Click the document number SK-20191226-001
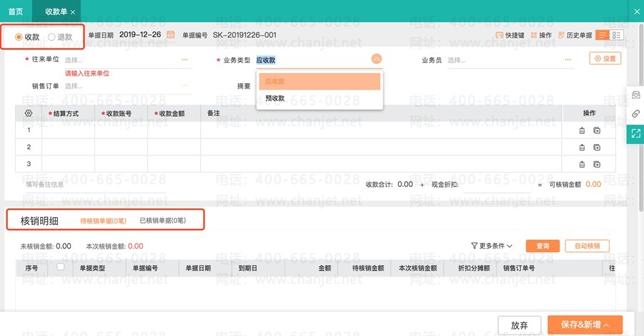 point(245,35)
